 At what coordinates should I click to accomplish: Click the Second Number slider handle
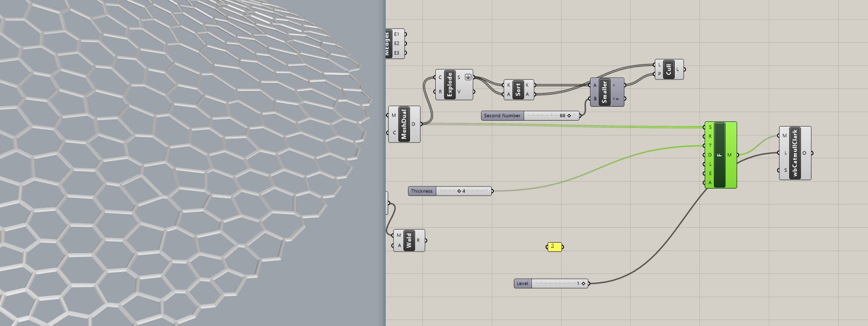[x=569, y=116]
